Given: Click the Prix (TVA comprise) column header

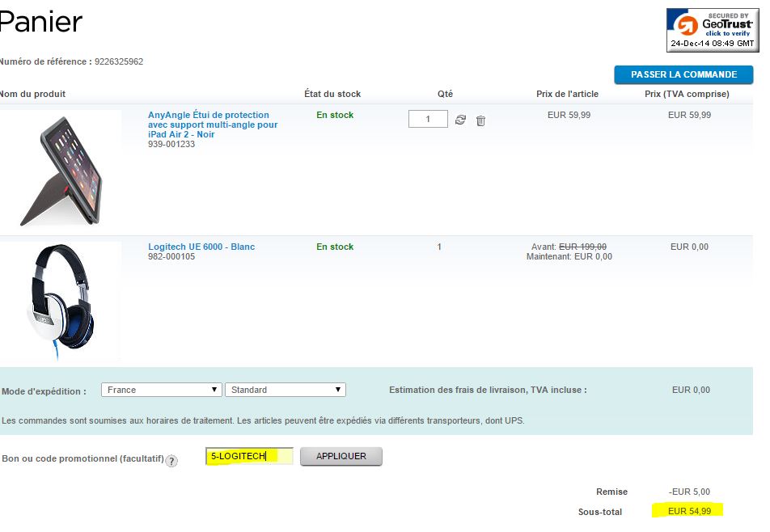Looking at the screenshot, I should pos(687,94).
